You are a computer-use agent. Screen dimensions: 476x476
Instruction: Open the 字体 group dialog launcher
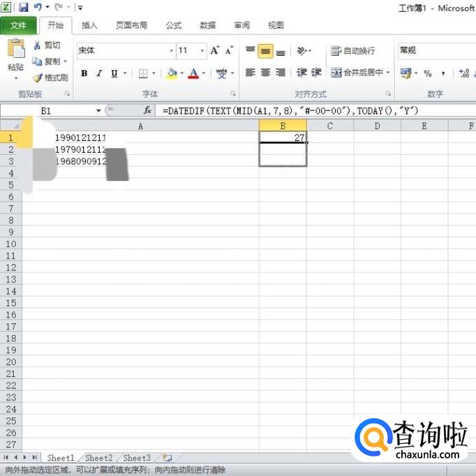[233, 94]
